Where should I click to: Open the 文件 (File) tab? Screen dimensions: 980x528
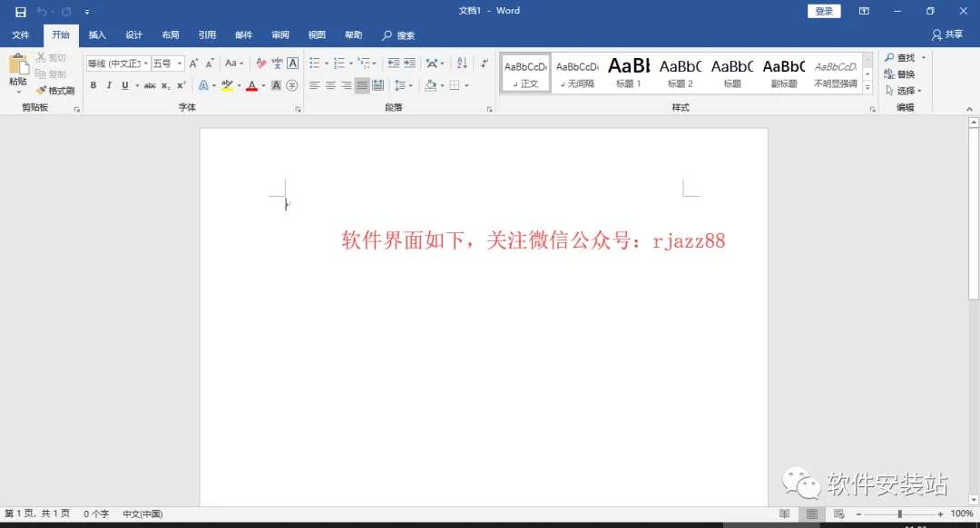[21, 35]
